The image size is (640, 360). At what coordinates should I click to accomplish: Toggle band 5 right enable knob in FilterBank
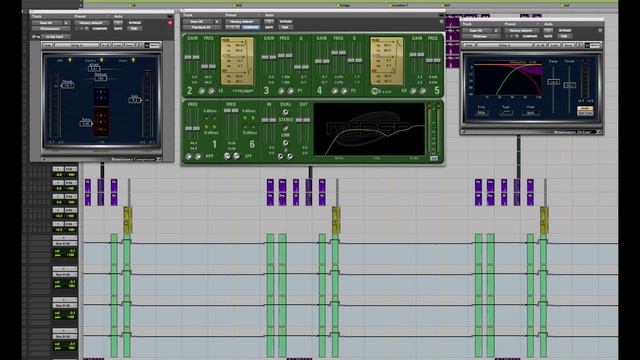tap(422, 91)
